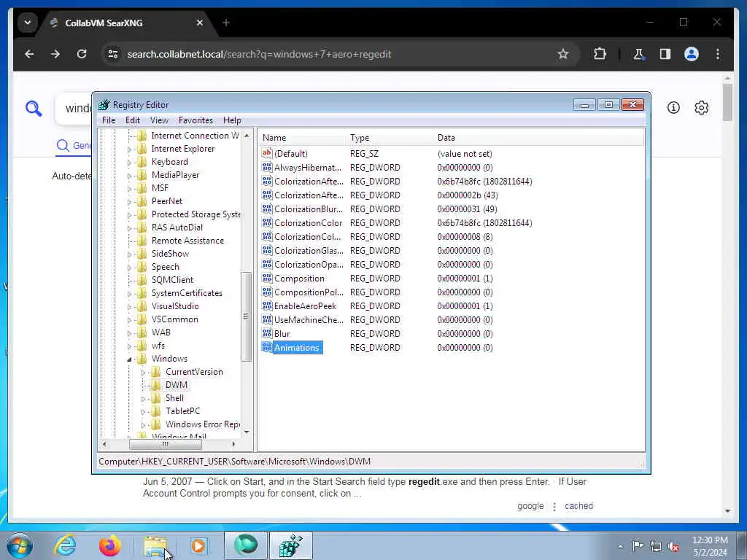Expand the SystemCertificates key

point(129,294)
